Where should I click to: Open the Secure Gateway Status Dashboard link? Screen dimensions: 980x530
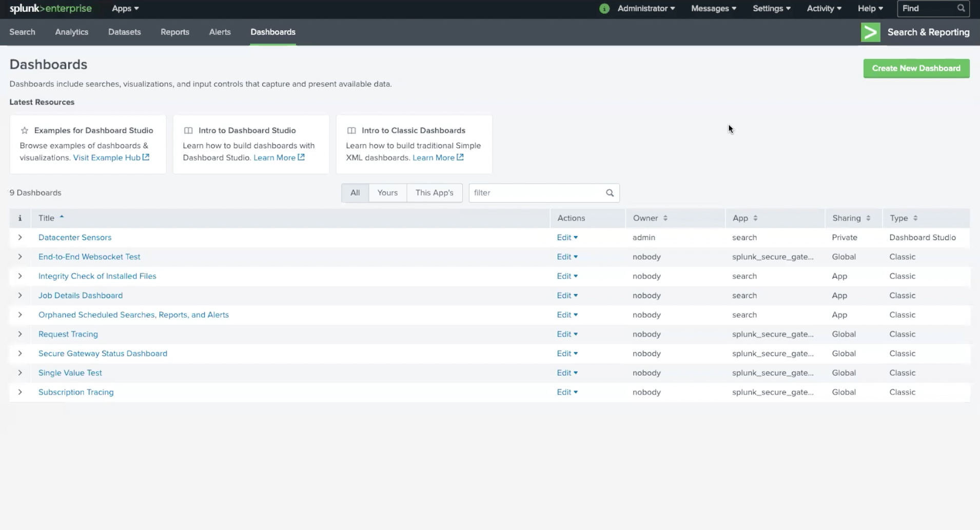coord(103,354)
